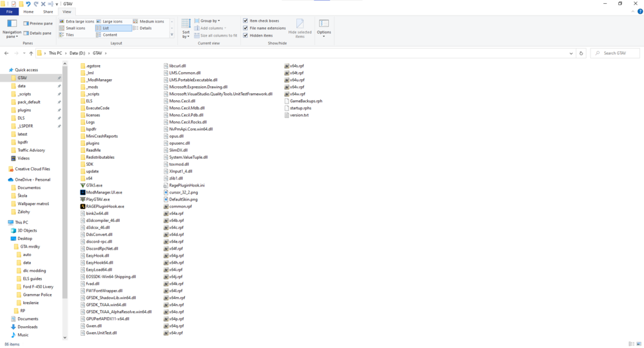The width and height of the screenshot is (644, 348).
Task: Select cursor_32_2.png image file
Action: (x=181, y=192)
